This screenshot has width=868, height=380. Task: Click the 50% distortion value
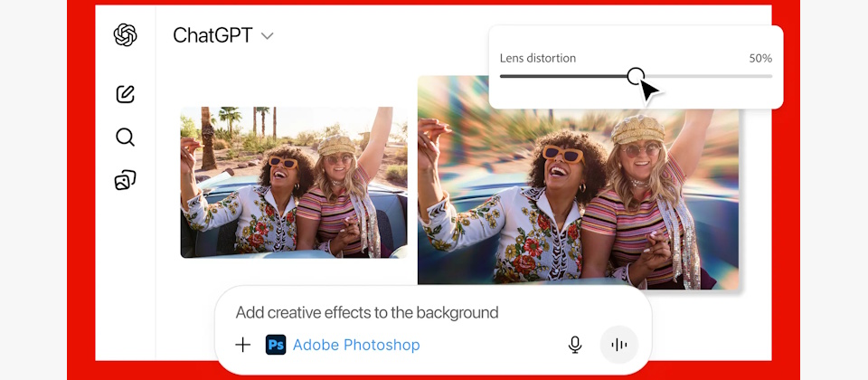tap(760, 58)
